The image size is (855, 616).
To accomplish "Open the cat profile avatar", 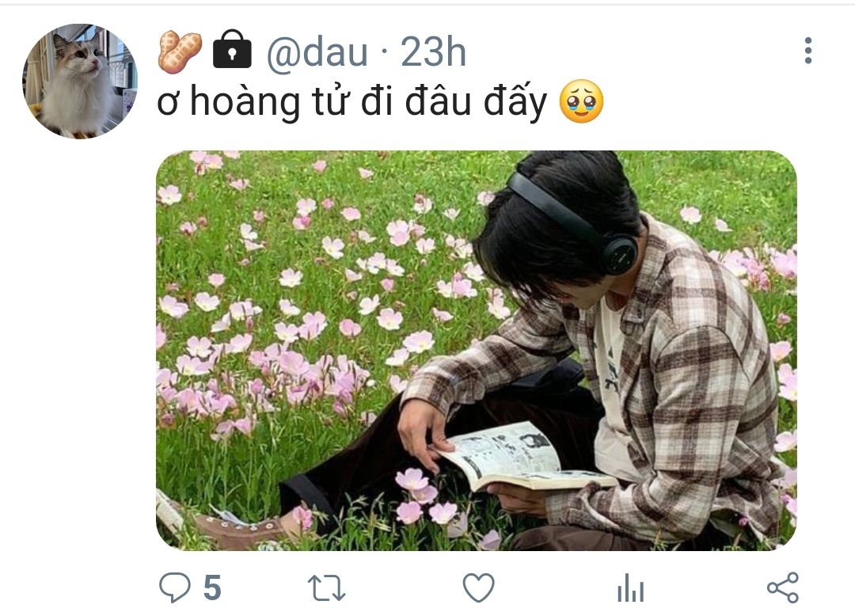I will tap(80, 82).
